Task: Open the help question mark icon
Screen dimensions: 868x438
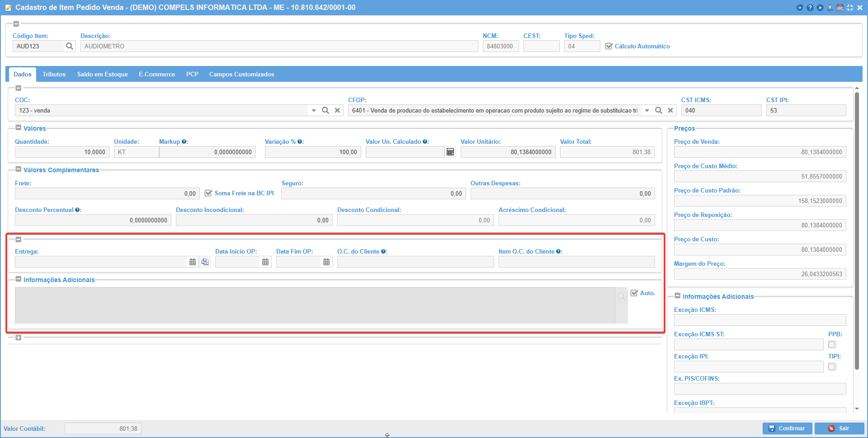Action: pyautogui.click(x=810, y=8)
